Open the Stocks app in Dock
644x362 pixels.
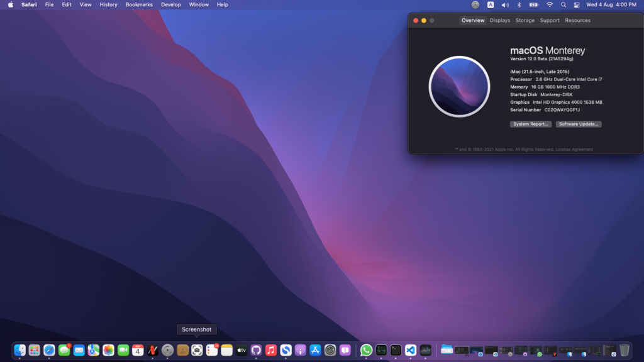pyautogui.click(x=426, y=350)
